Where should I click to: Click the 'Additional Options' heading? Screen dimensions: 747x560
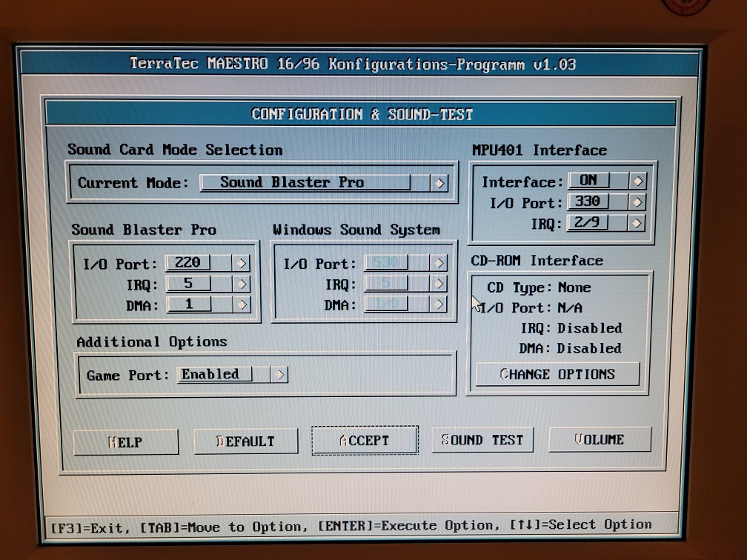click(x=151, y=342)
